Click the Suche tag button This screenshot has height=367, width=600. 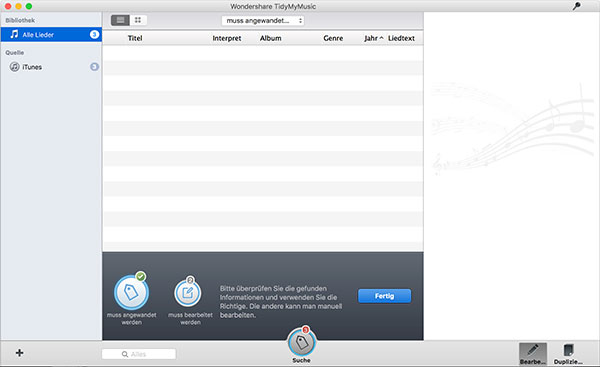(x=302, y=343)
